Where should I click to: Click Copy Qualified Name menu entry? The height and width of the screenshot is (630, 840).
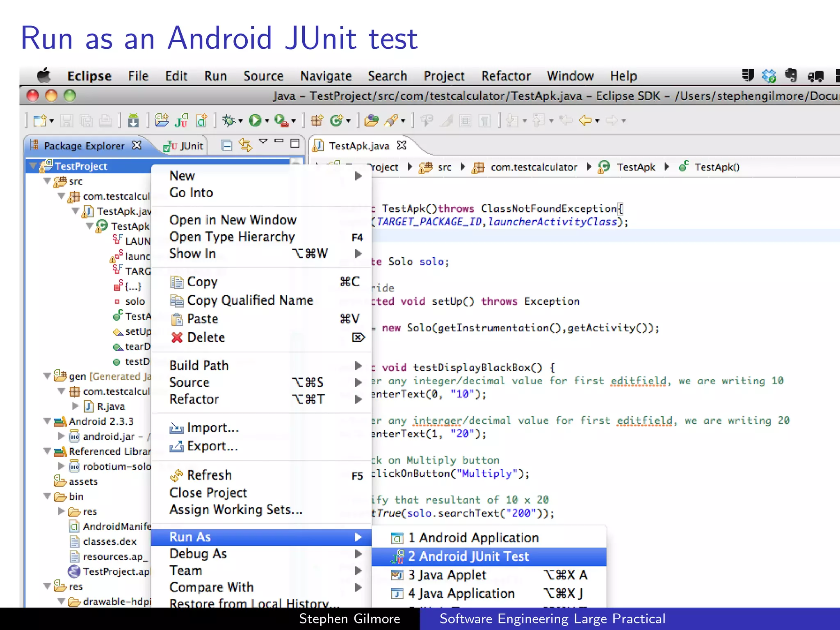[x=261, y=300]
